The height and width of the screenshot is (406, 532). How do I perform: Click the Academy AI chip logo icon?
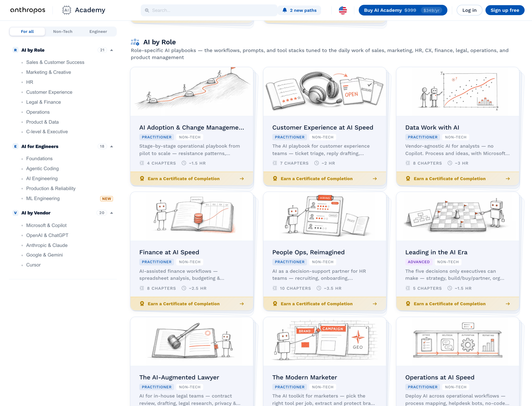(66, 10)
